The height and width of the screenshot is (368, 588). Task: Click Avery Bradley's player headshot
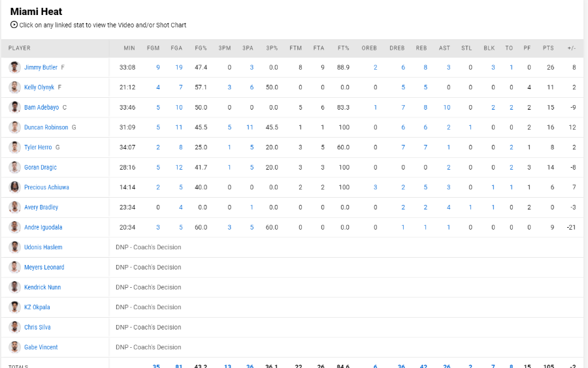coord(14,207)
